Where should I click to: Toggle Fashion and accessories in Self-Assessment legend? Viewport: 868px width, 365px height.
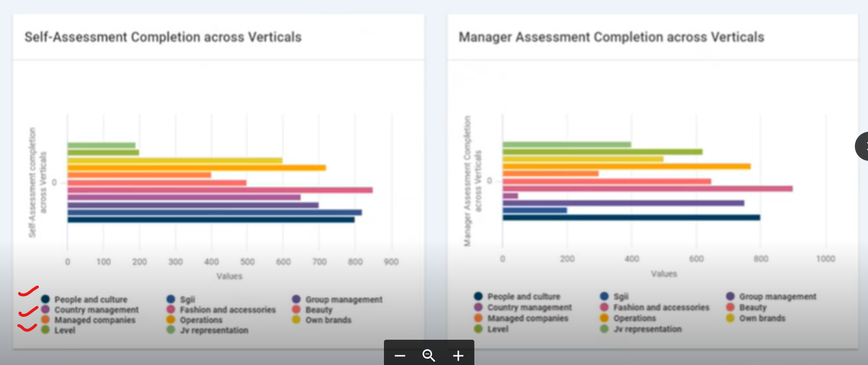(227, 310)
